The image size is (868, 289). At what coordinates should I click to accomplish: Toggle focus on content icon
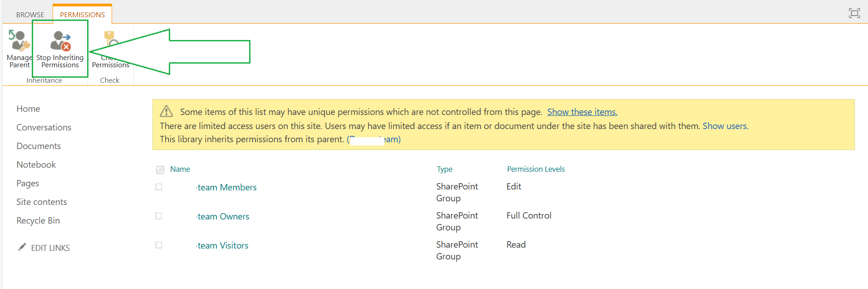pyautogui.click(x=854, y=13)
